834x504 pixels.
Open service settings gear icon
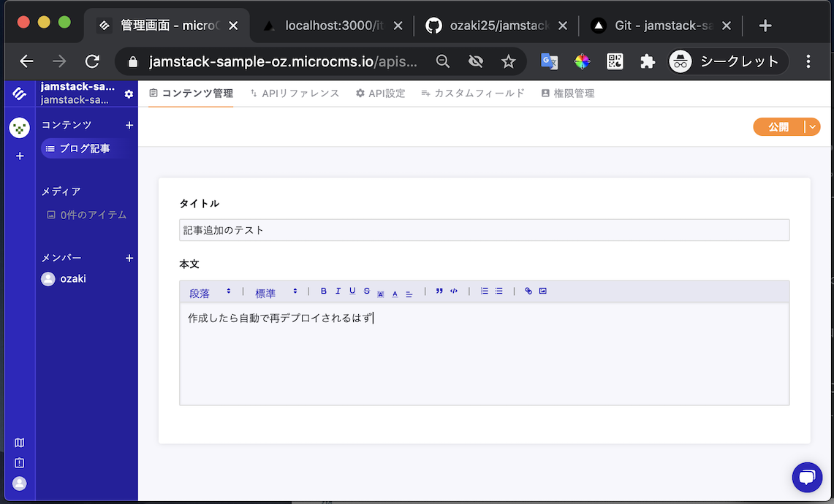coord(129,94)
